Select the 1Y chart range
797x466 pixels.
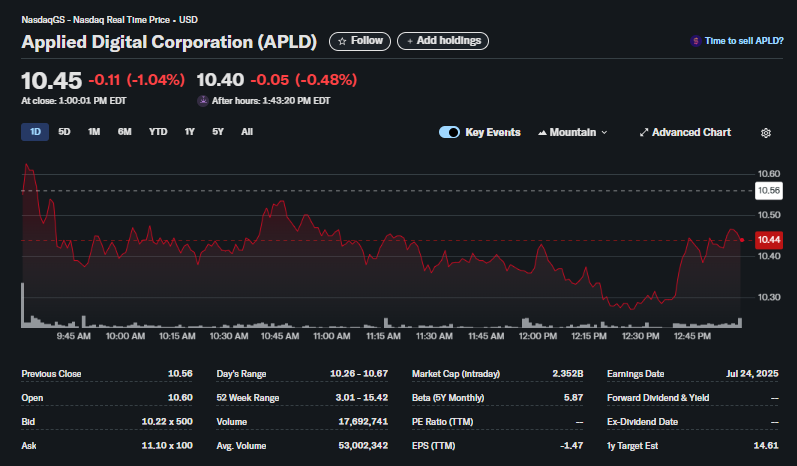190,132
